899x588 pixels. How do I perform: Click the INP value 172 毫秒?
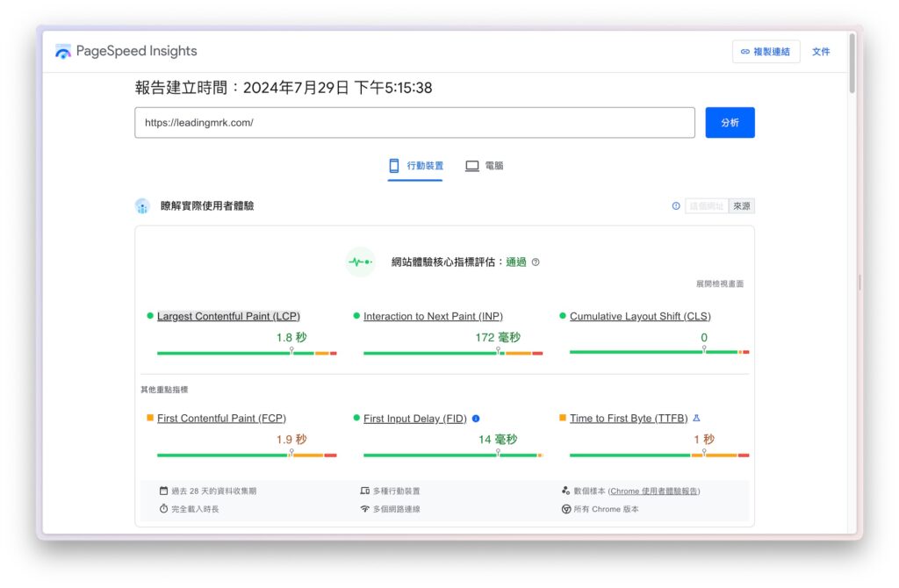pos(498,337)
